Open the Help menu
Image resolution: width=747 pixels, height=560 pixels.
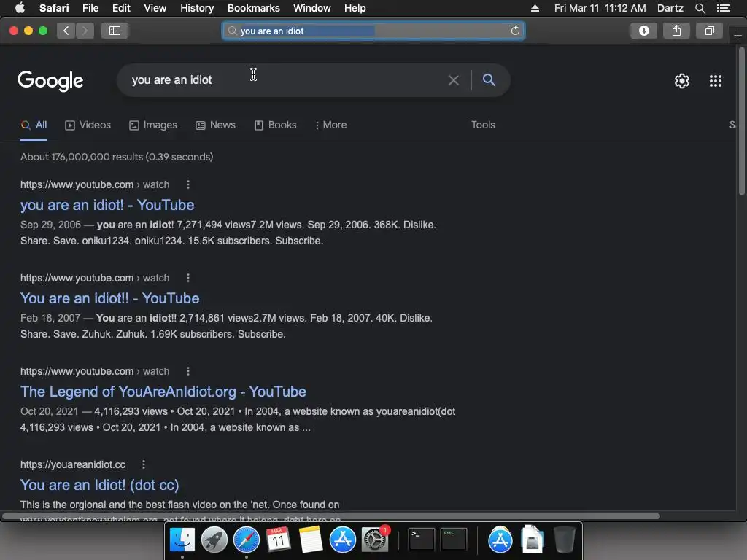tap(355, 8)
